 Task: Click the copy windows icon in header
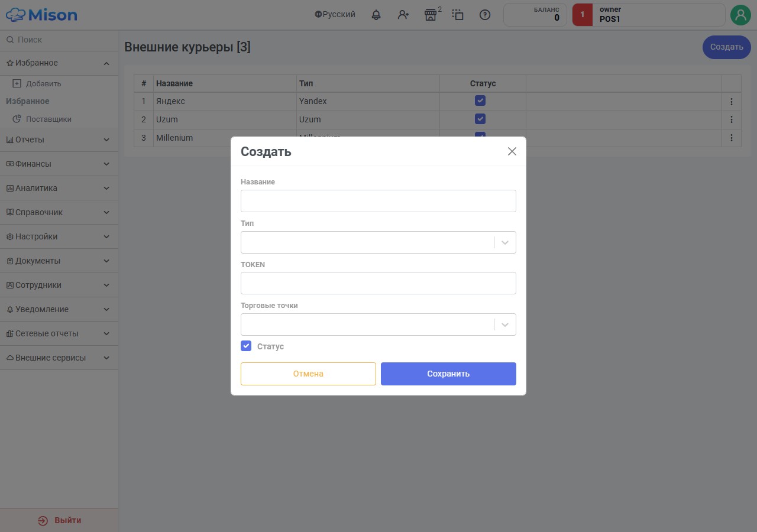pos(458,15)
